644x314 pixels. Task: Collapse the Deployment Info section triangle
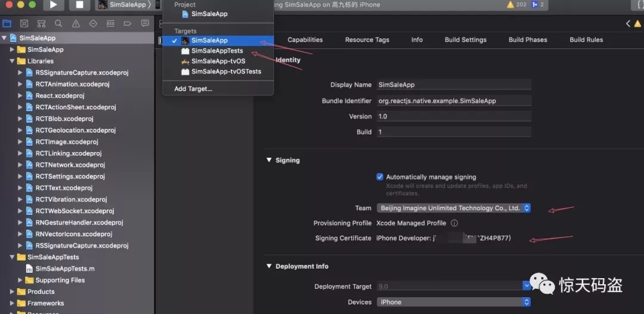269,266
